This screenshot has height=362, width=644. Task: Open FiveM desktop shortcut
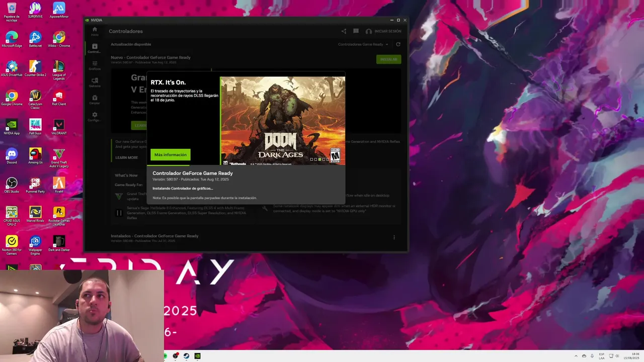click(59, 186)
